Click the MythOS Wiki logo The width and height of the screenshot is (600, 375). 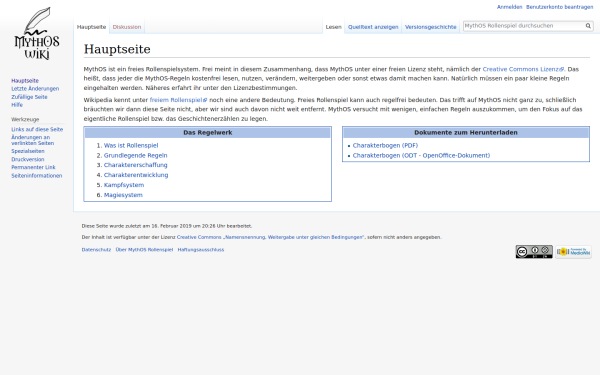coord(37,34)
